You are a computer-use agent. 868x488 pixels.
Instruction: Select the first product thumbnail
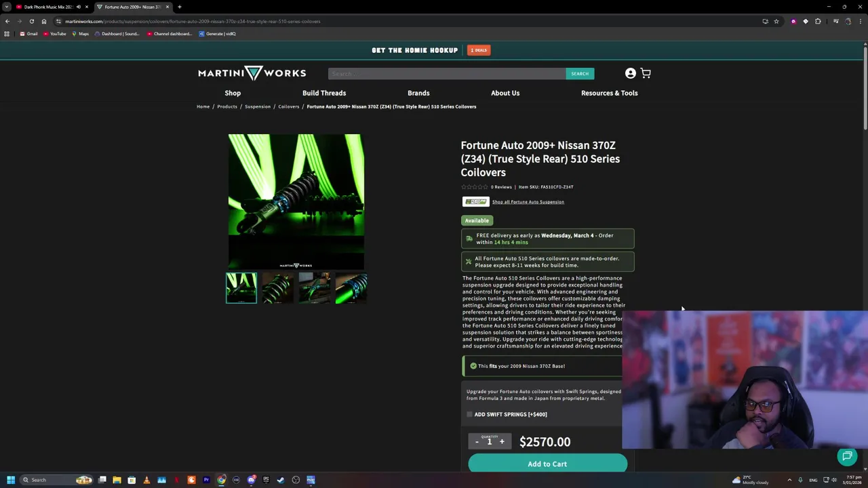241,287
